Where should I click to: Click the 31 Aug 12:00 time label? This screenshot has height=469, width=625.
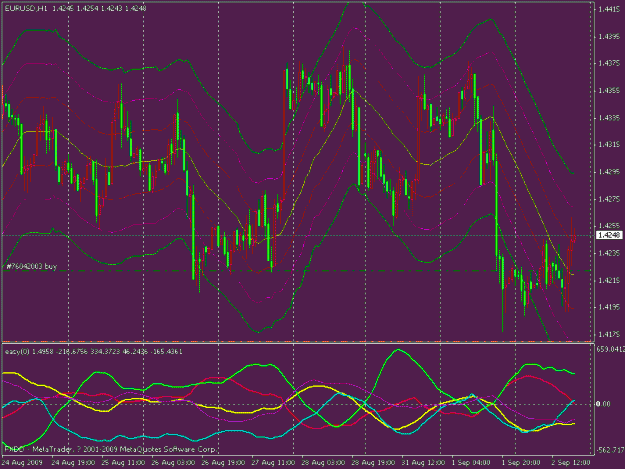point(423,463)
